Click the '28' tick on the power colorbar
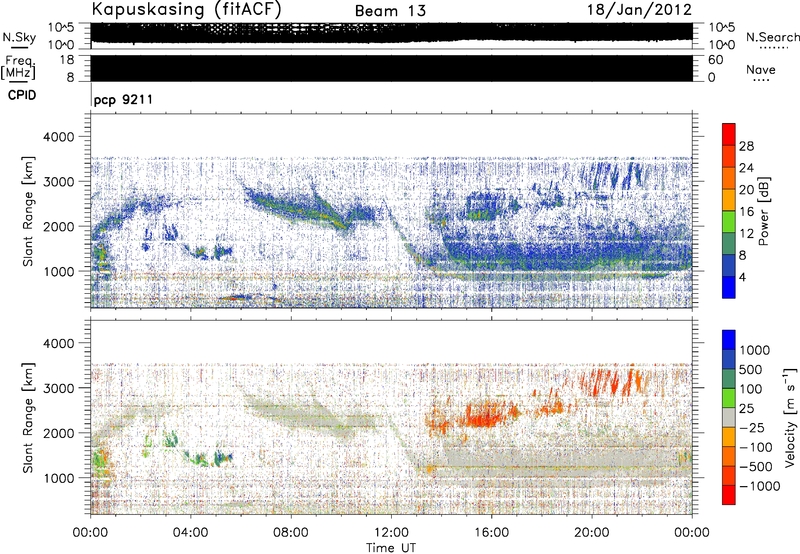This screenshot has height=554, width=800. click(746, 146)
